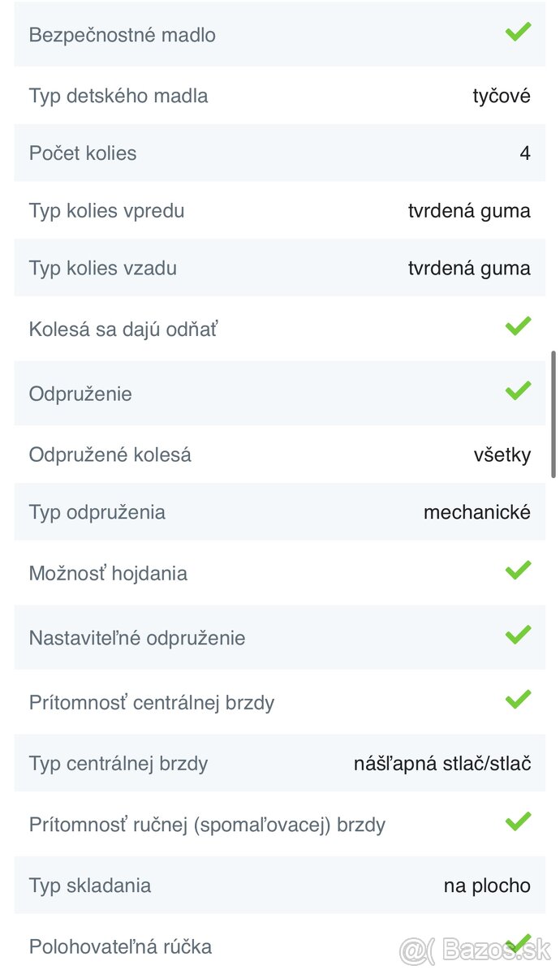Click the Nastaviteľné odpruženie checkmark
Image resolution: width=560 pixels, height=974 pixels.
518,636
